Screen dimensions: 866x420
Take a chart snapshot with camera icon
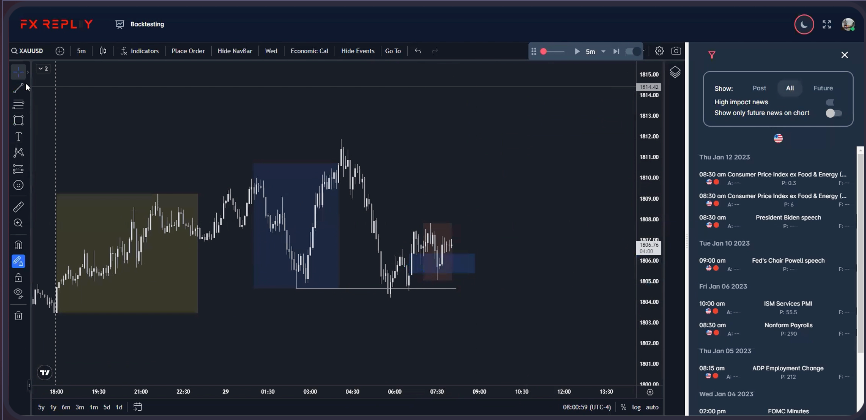pyautogui.click(x=677, y=51)
